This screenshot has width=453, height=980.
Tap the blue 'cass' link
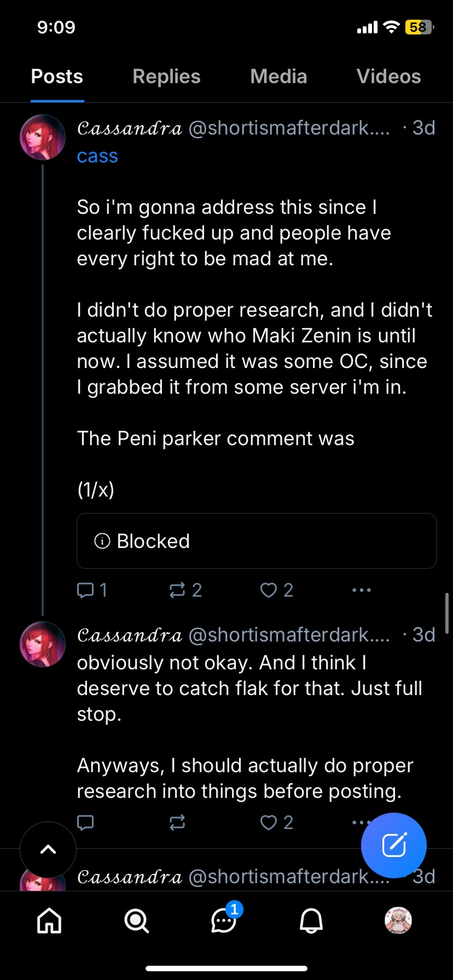97,156
